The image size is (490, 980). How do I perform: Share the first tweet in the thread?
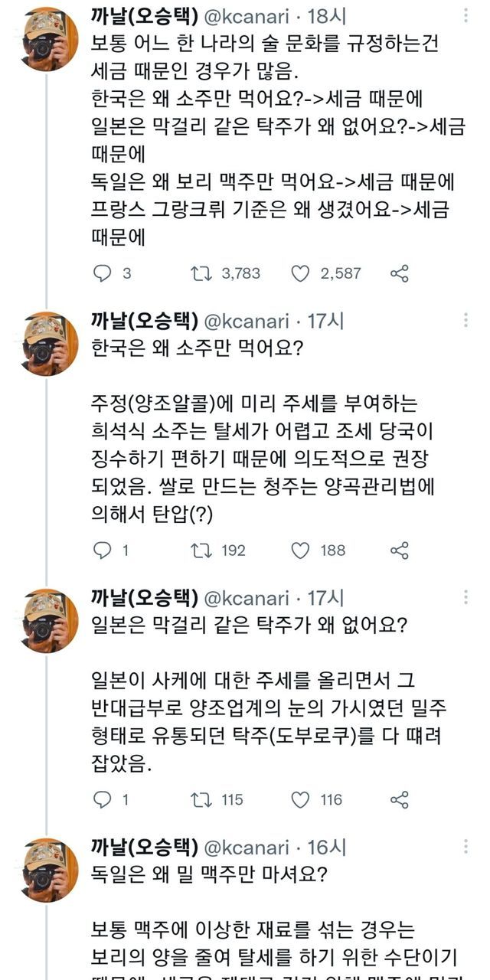399,273
